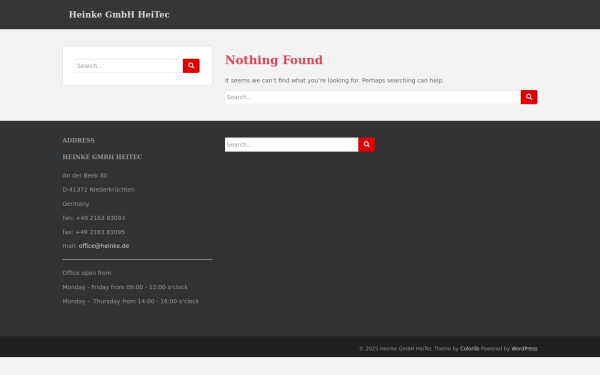Select the An der Beek 80 line

click(85, 175)
